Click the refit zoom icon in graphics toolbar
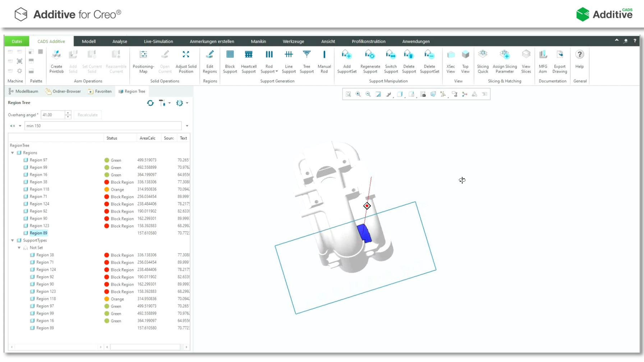The image size is (644, 362). tap(348, 94)
